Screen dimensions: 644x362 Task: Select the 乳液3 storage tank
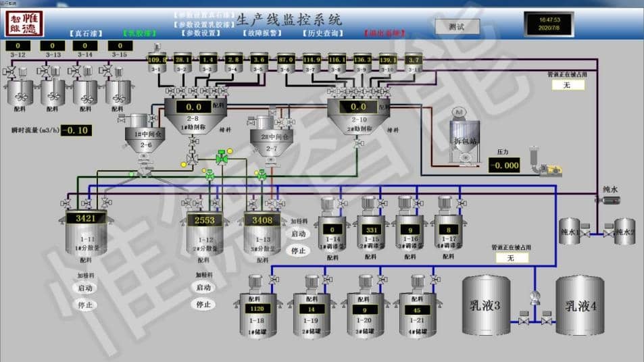pyautogui.click(x=485, y=305)
